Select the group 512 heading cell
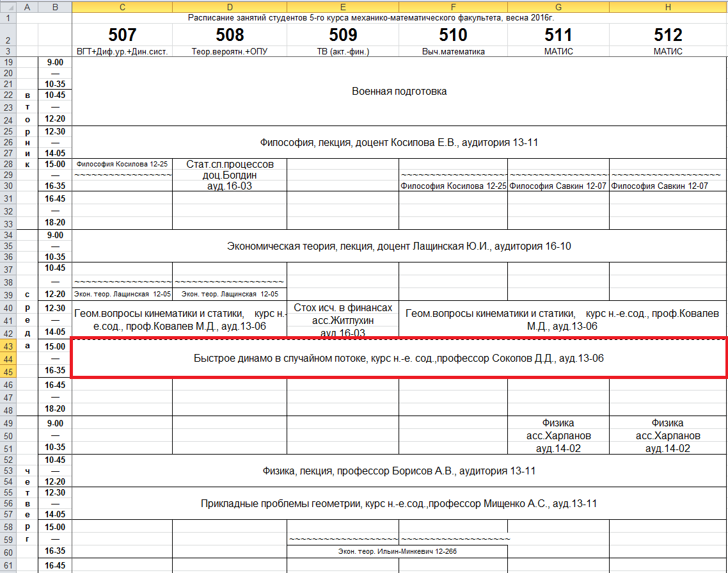Screen dimensions: 728x573 668,35
